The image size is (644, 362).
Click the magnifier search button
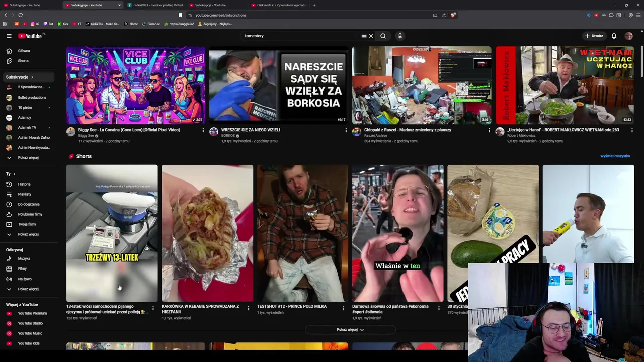(x=383, y=36)
